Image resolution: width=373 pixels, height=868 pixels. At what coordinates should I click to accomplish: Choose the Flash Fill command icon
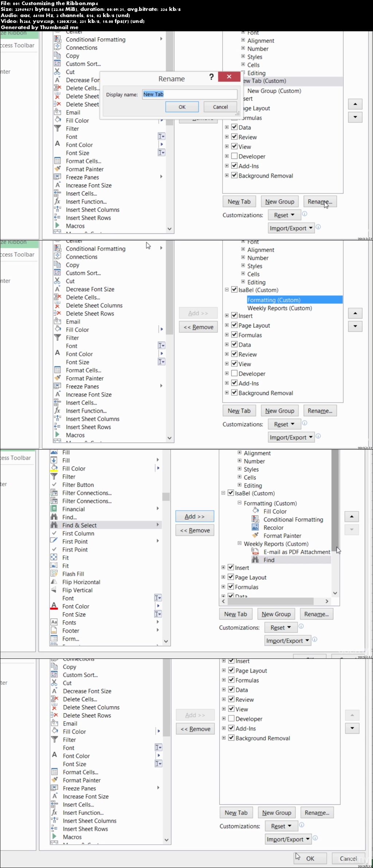pos(54,573)
